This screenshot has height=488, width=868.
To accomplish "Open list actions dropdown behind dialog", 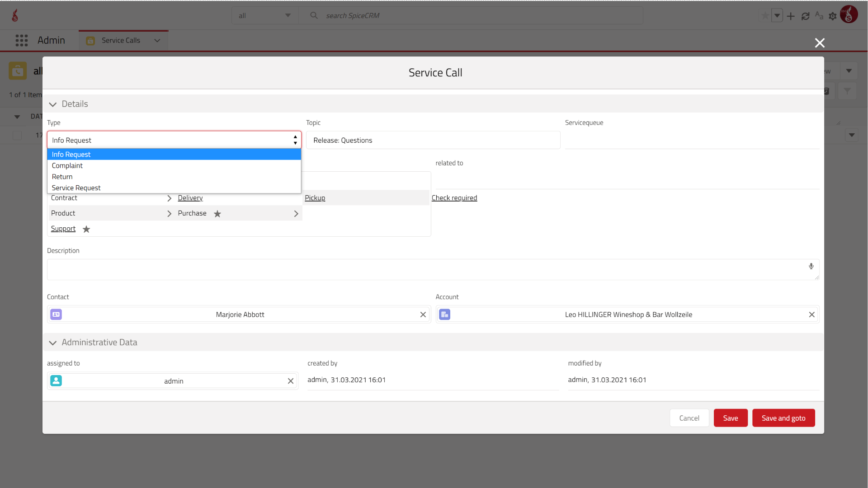I will [x=849, y=71].
